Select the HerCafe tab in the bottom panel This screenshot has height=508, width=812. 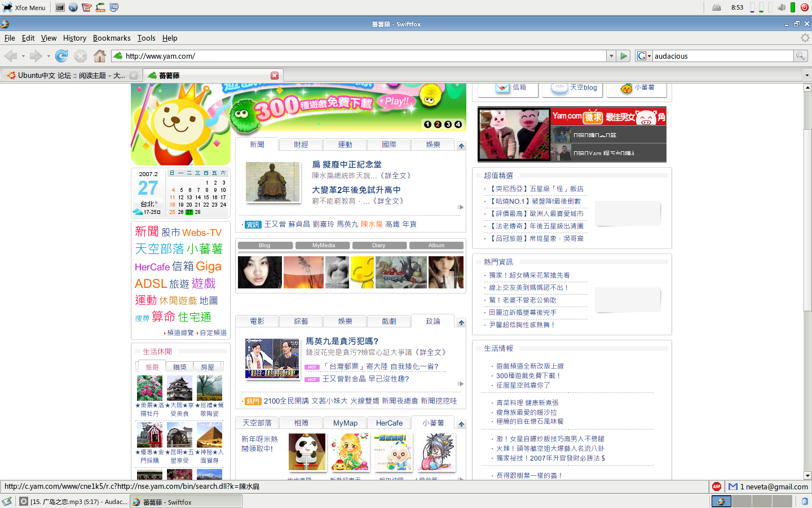coord(389,423)
